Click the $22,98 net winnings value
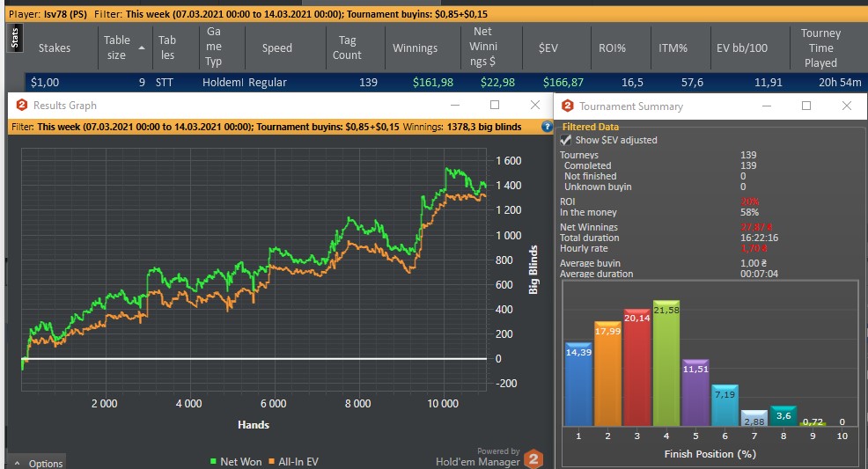The width and height of the screenshot is (868, 469). pos(497,83)
